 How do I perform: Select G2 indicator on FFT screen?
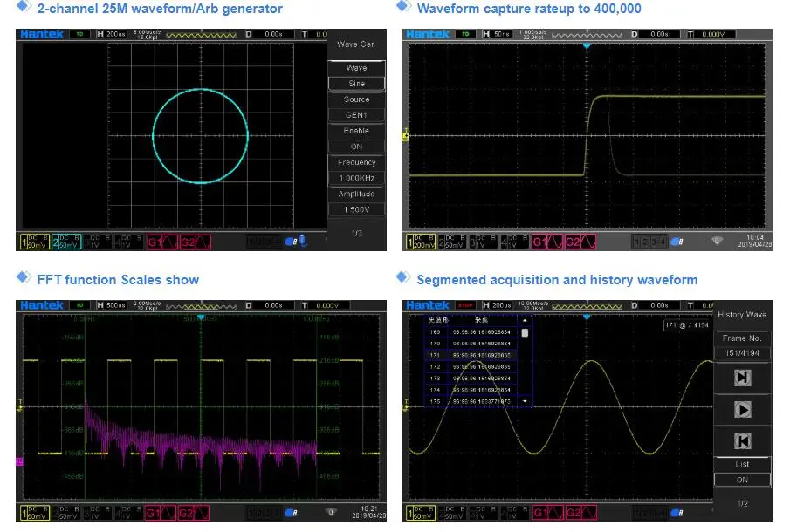(x=194, y=514)
